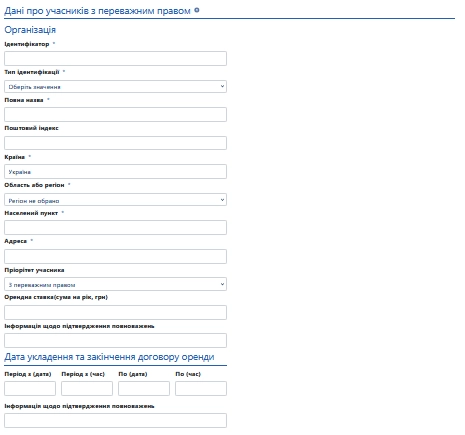Click the Період з (дата) field
Image resolution: width=465 pixels, height=435 pixels.
(30, 388)
